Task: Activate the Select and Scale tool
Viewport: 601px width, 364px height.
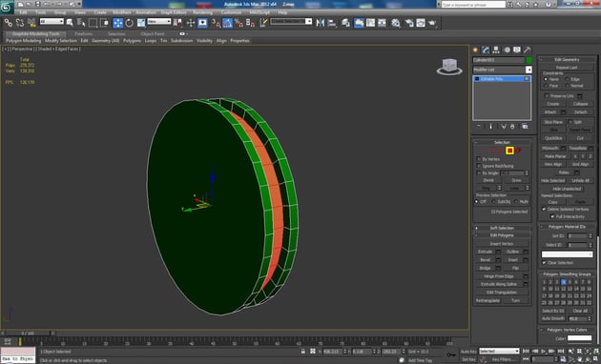Action: click(x=141, y=23)
